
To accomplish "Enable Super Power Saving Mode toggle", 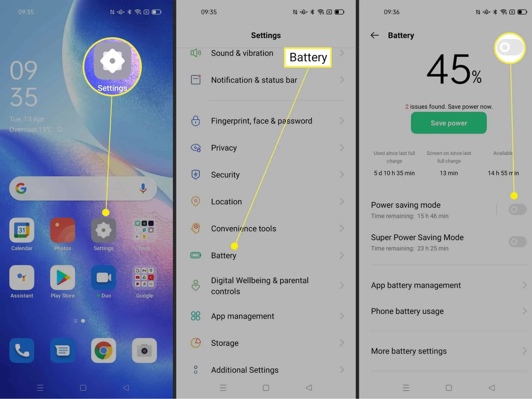I will tap(517, 243).
